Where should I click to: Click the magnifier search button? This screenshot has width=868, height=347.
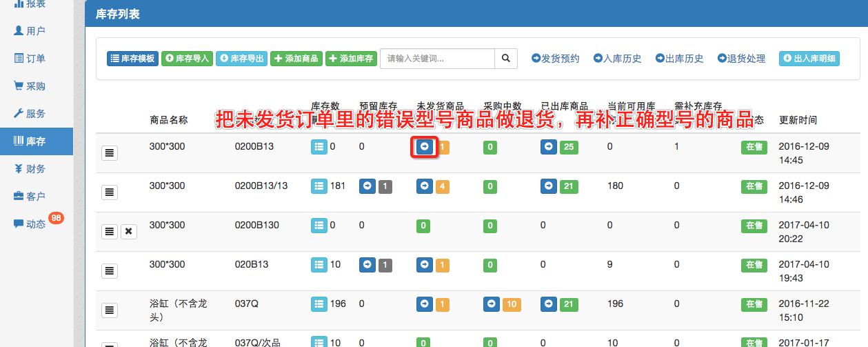click(x=506, y=59)
